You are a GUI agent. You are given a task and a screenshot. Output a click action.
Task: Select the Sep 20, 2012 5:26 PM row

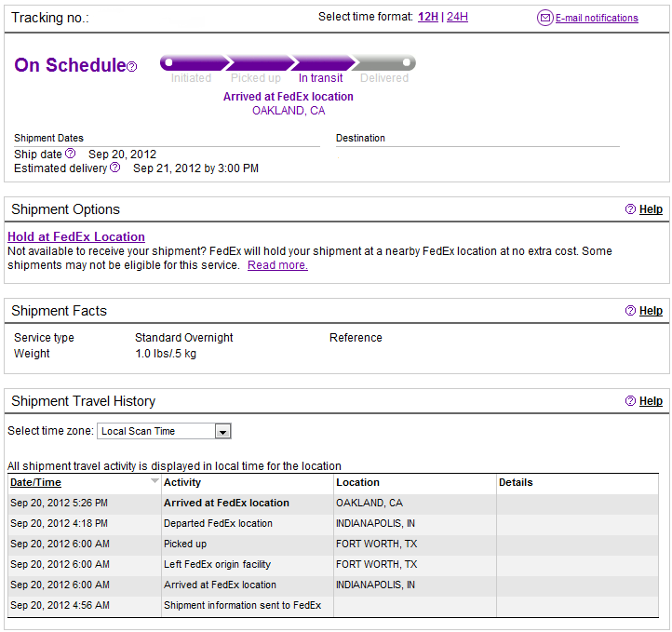pos(332,503)
